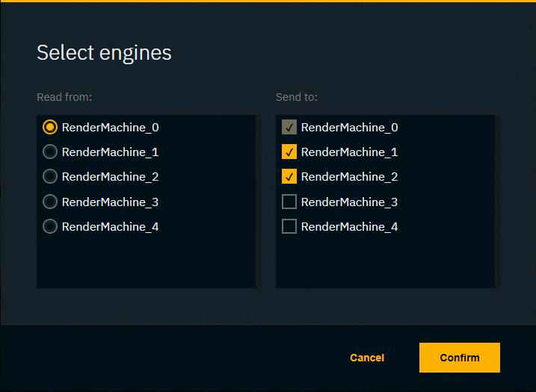This screenshot has width=536, height=392.
Task: Click the RenderMachine_4 label text under Send to
Action: tap(349, 226)
